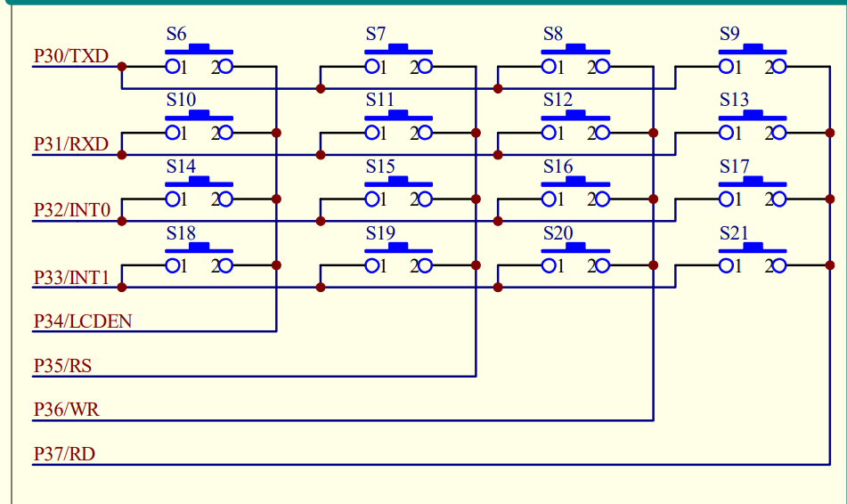Click the S17 designator text

tap(734, 166)
